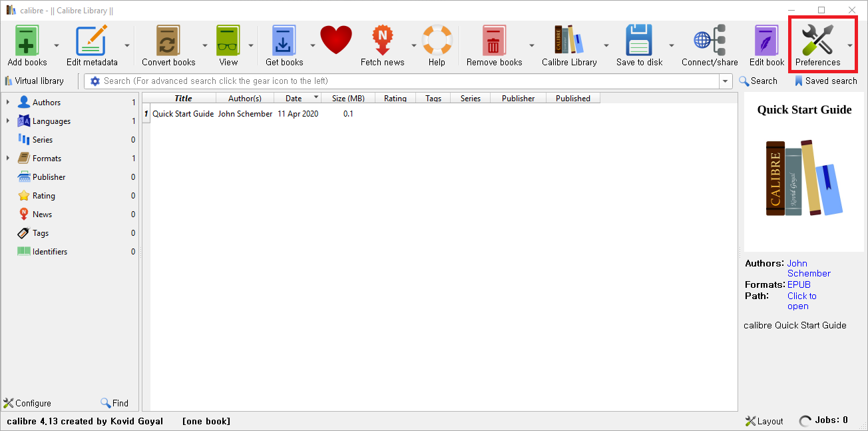Click John Schember cell in book list
868x431 pixels.
pos(245,114)
